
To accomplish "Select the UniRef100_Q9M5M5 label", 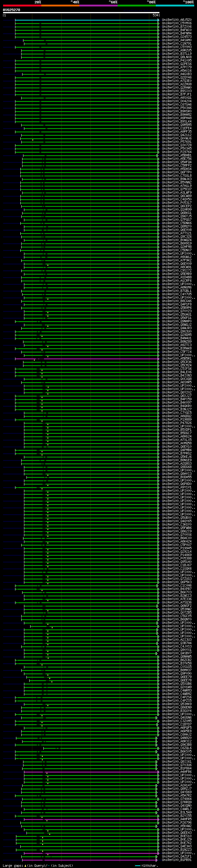I will tap(177, 125).
